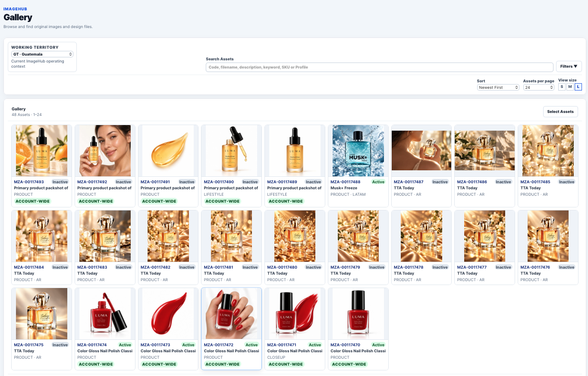View the perfume image MZA-00117487
The height and width of the screenshot is (376, 588).
coord(421,151)
